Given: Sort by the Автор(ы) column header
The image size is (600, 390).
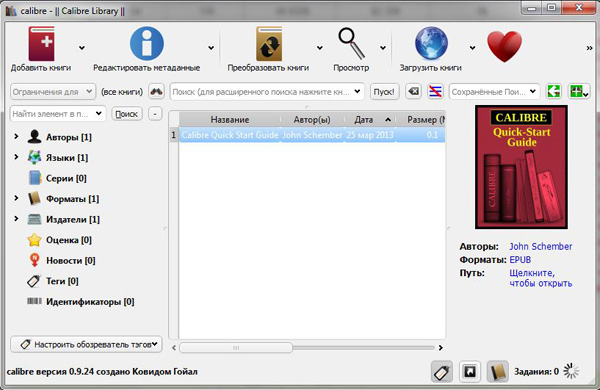Looking at the screenshot, I should tap(312, 120).
